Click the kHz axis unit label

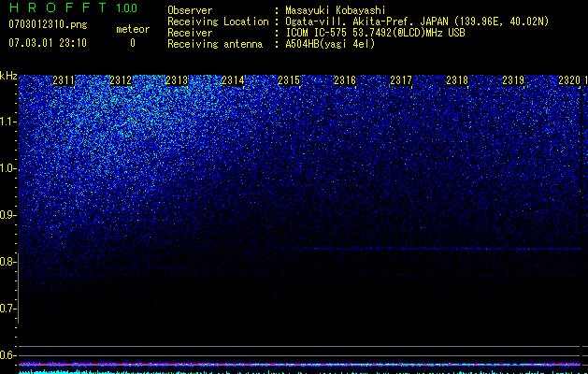click(8, 76)
